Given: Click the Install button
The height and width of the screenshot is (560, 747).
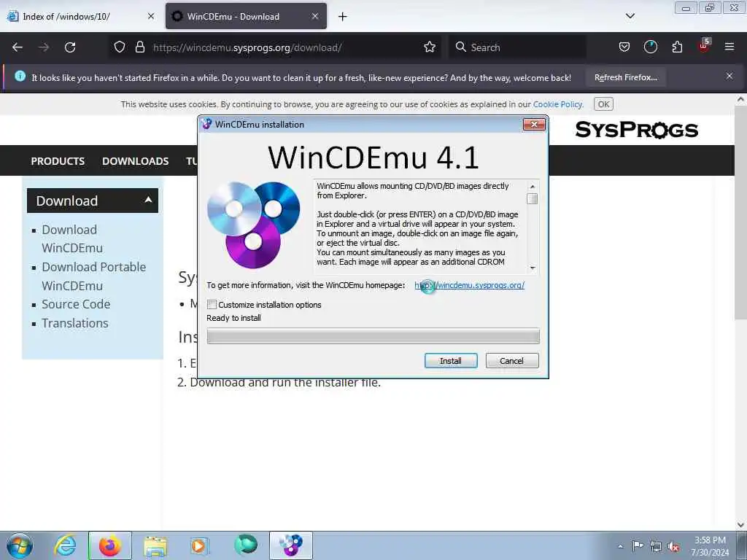Looking at the screenshot, I should 451,361.
